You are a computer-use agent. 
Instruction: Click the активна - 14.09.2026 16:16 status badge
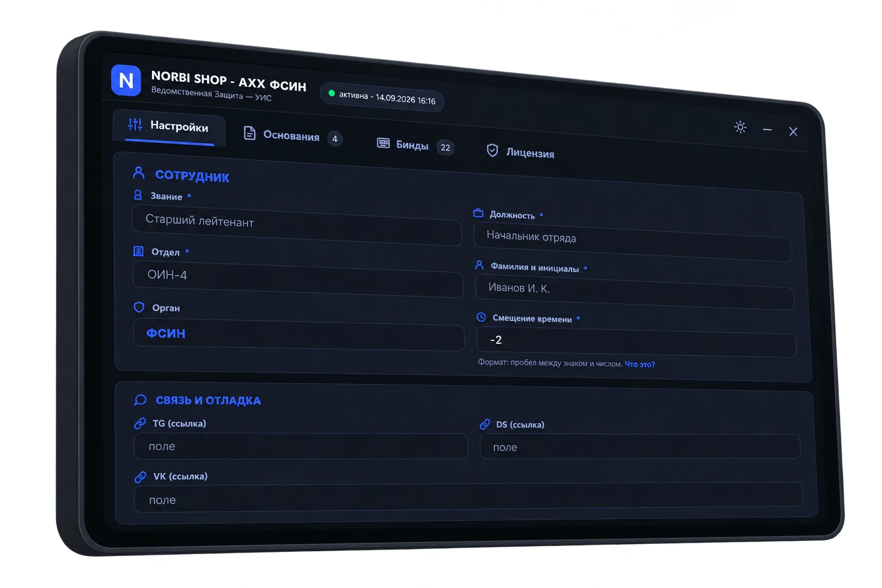pyautogui.click(x=382, y=97)
